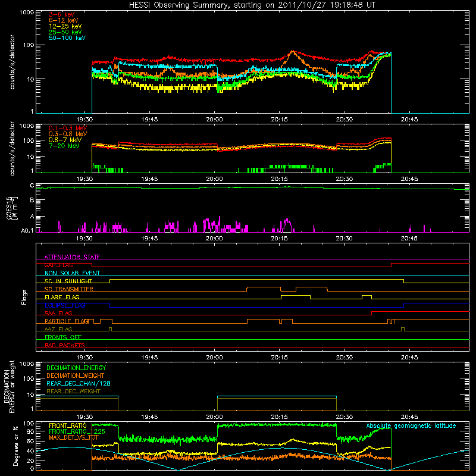Click the PARTICLE_FLAG label
This screenshot has height=476, width=476.
tap(67, 321)
